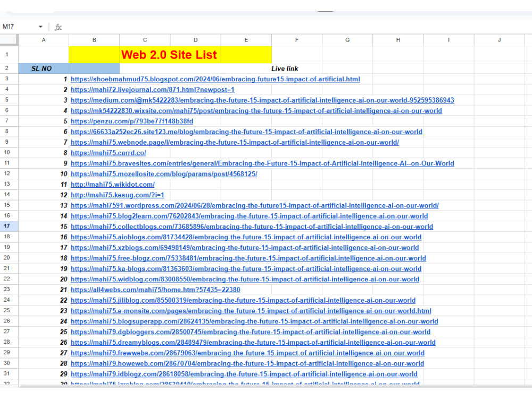The image size is (532, 399).
Task: Open the mahi79.dgbloggers.com link
Action: pyautogui.click(x=251, y=331)
